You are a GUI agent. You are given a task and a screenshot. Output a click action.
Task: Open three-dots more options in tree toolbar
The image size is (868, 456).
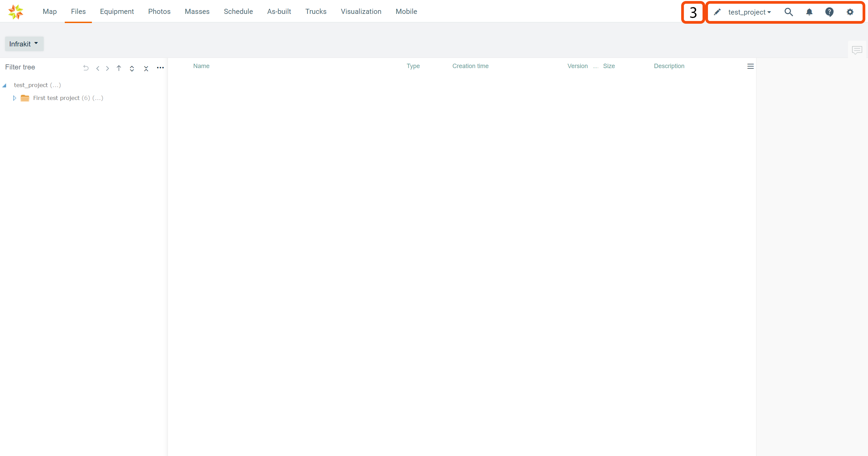(x=160, y=68)
